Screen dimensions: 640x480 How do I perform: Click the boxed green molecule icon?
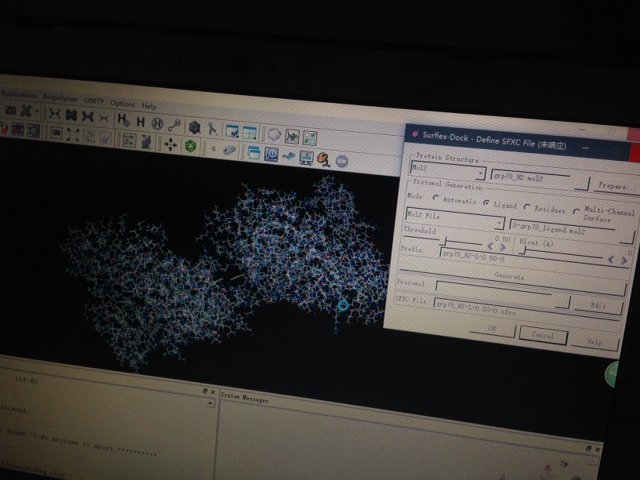click(x=292, y=136)
